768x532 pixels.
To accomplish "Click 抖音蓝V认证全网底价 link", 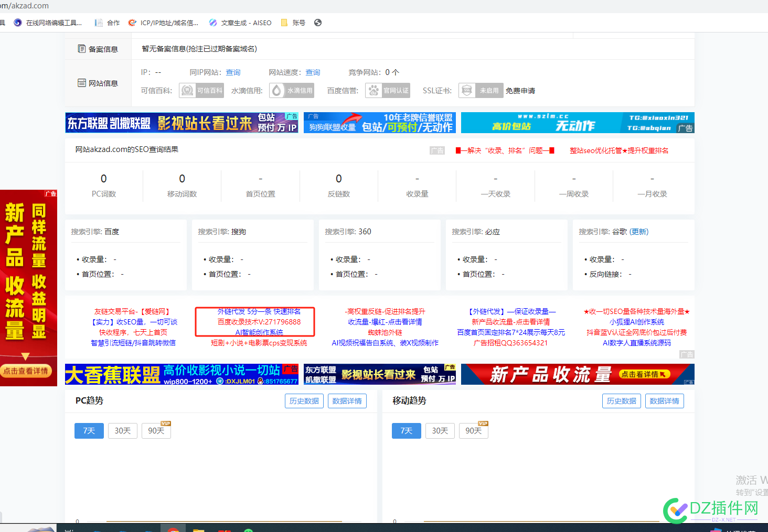I will [x=637, y=332].
